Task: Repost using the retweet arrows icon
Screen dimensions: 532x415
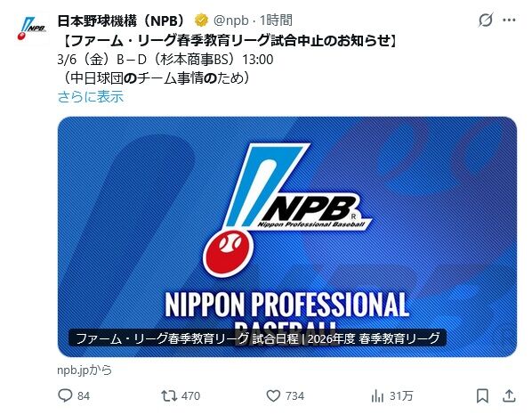Action: tap(169, 395)
